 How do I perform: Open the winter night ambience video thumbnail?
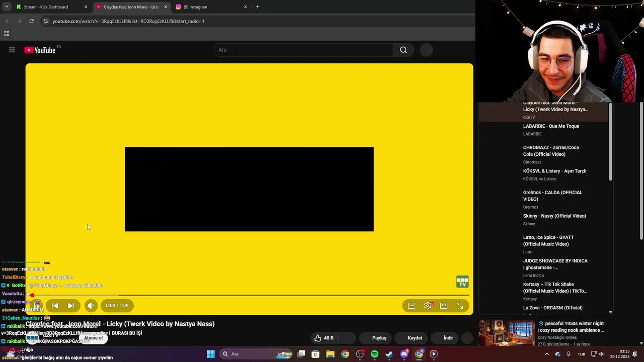(x=507, y=333)
